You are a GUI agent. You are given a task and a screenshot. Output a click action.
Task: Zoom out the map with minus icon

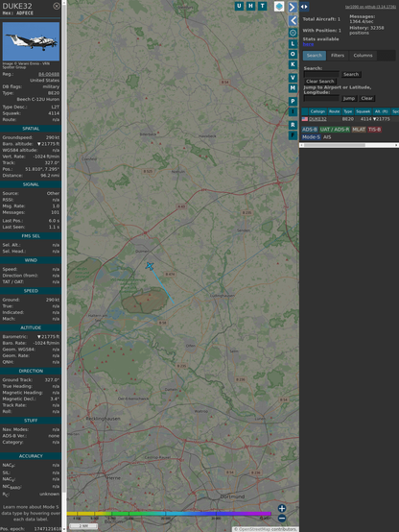pos(282,519)
